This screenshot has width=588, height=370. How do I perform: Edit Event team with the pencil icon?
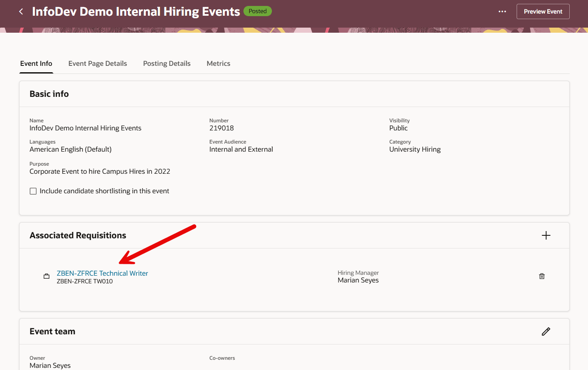(546, 331)
